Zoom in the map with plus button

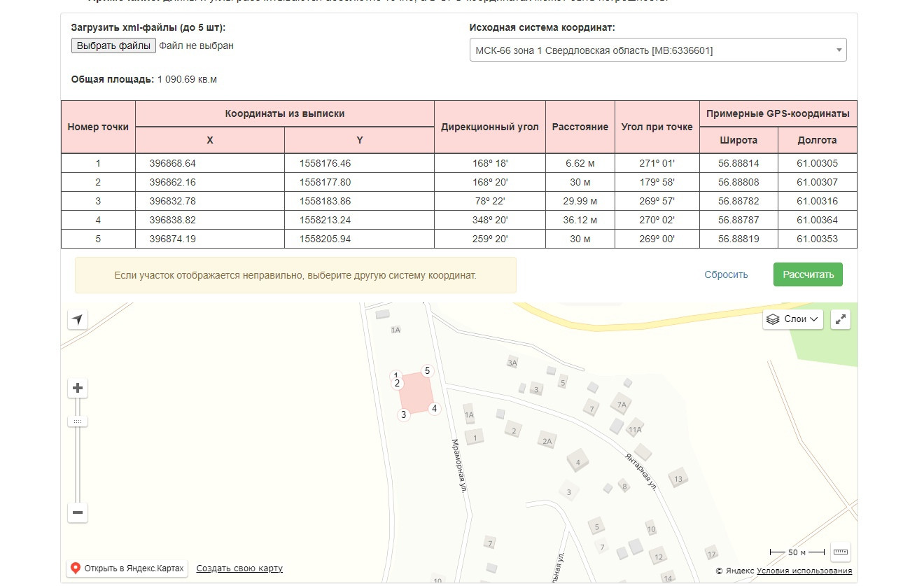pos(78,389)
